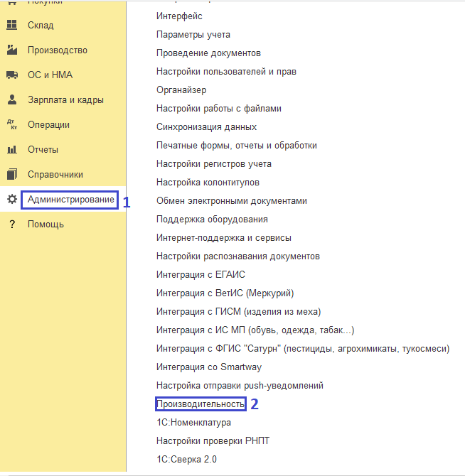The height and width of the screenshot is (476, 465).
Task: Click the Дт/Кт icon beside Операции
Action: [11, 124]
